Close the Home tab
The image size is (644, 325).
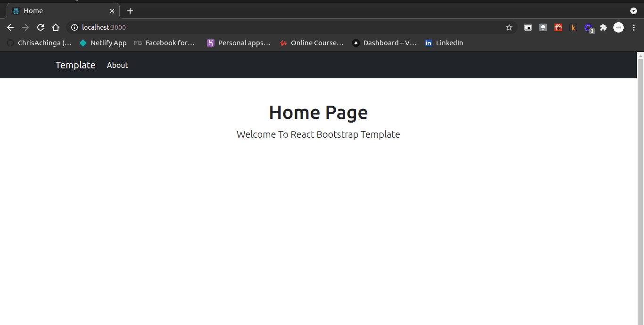[x=112, y=11]
